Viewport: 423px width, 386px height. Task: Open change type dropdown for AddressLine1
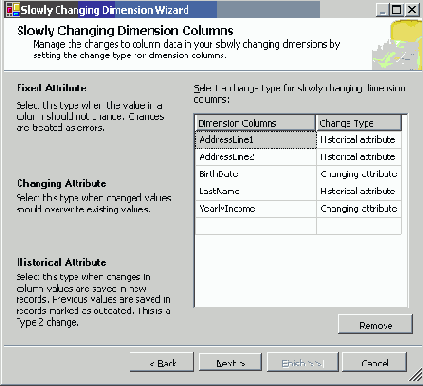359,140
